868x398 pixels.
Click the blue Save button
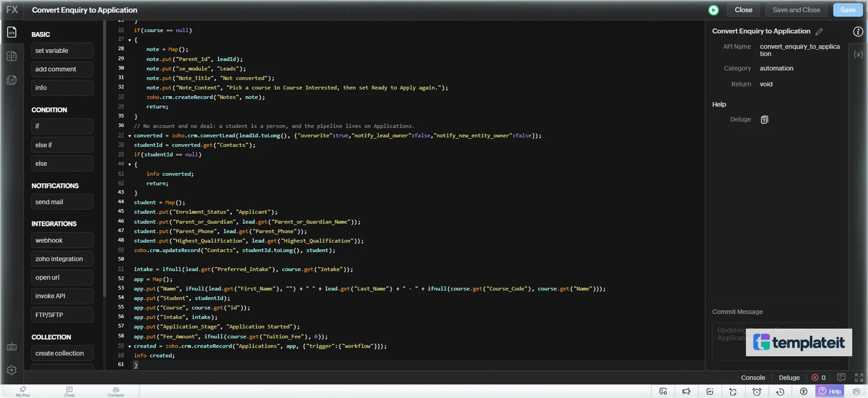(x=848, y=10)
